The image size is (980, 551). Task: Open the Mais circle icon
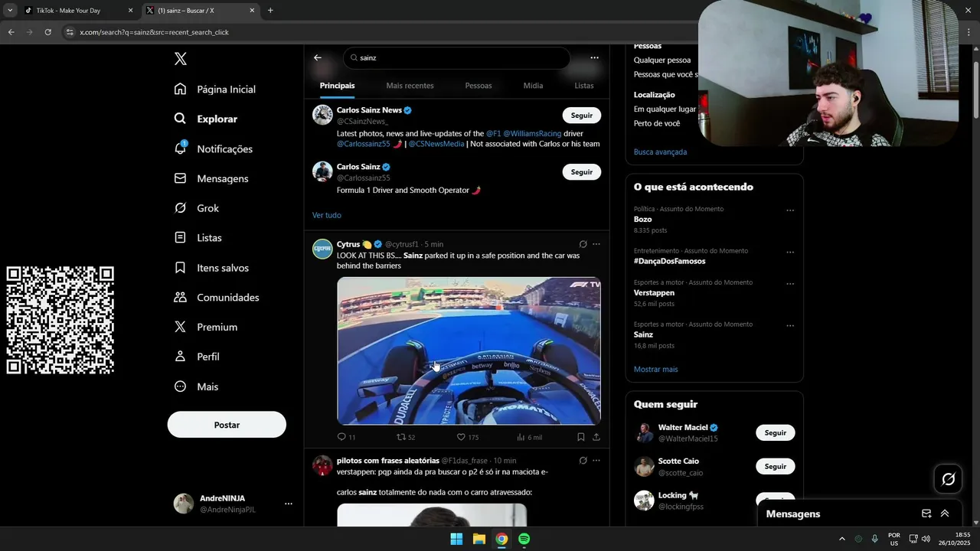180,386
